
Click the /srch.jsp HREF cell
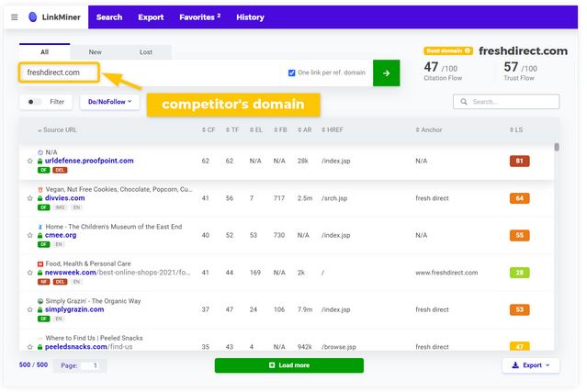click(334, 198)
